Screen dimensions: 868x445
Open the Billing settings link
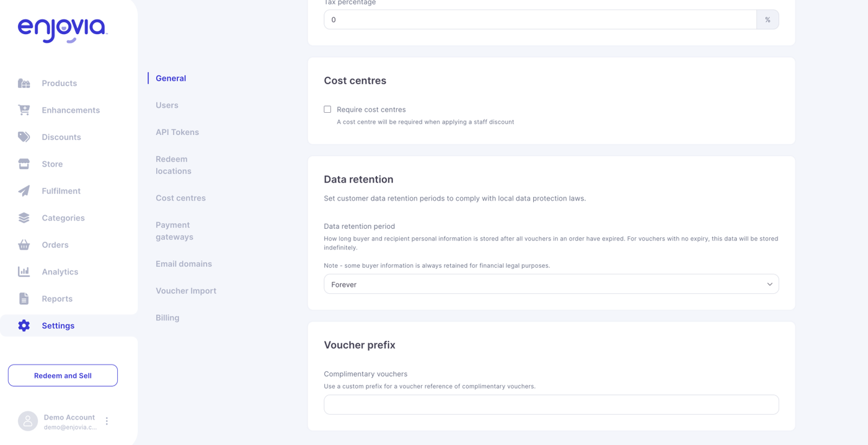pos(167,318)
